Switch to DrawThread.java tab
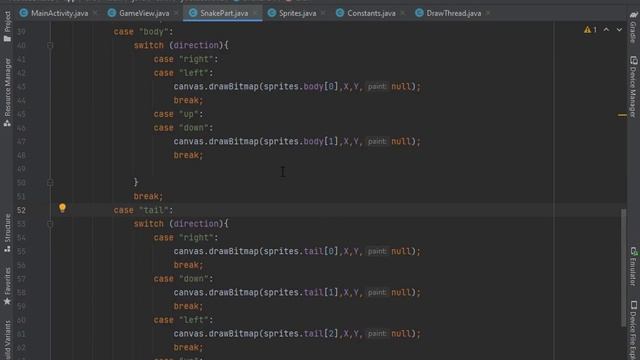 click(453, 13)
